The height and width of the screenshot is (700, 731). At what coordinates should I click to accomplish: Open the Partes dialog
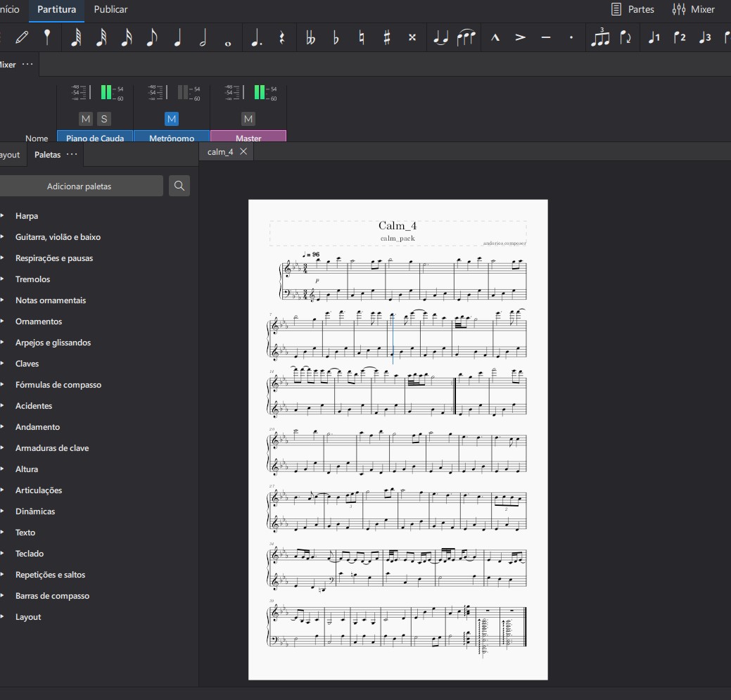tap(633, 9)
